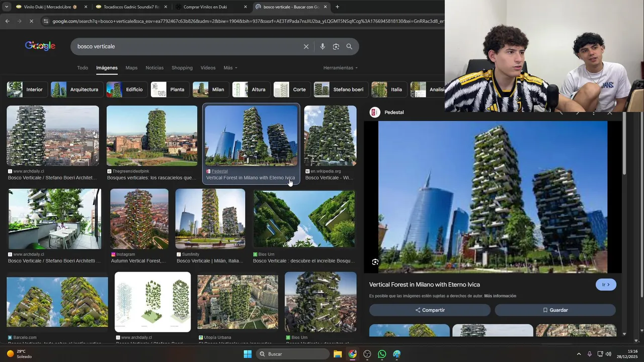
Task: Open the Herramientas tools dropdown
Action: (341, 68)
